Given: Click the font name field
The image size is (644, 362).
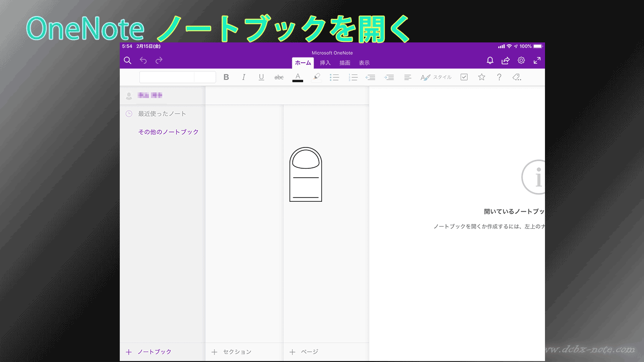Looking at the screenshot, I should coord(167,77).
